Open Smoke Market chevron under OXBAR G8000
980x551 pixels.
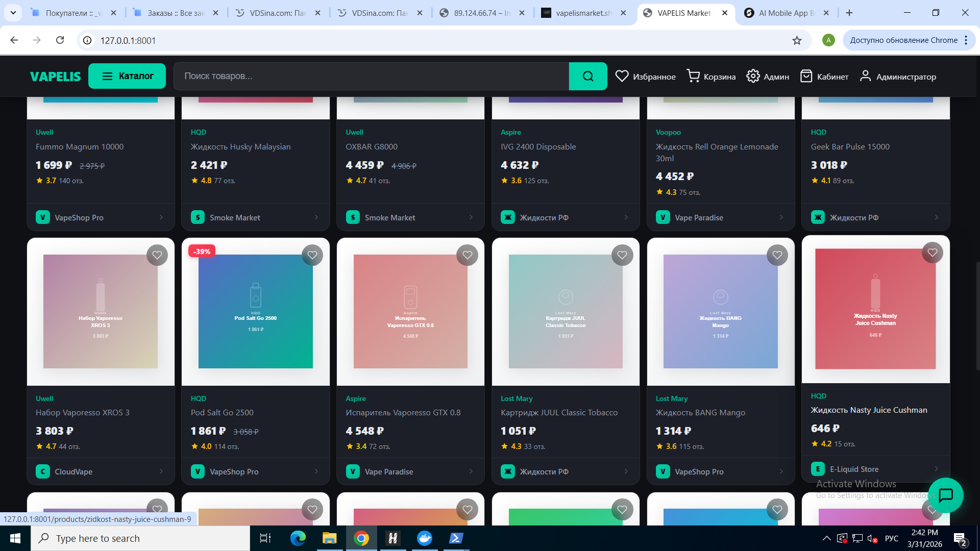(471, 217)
